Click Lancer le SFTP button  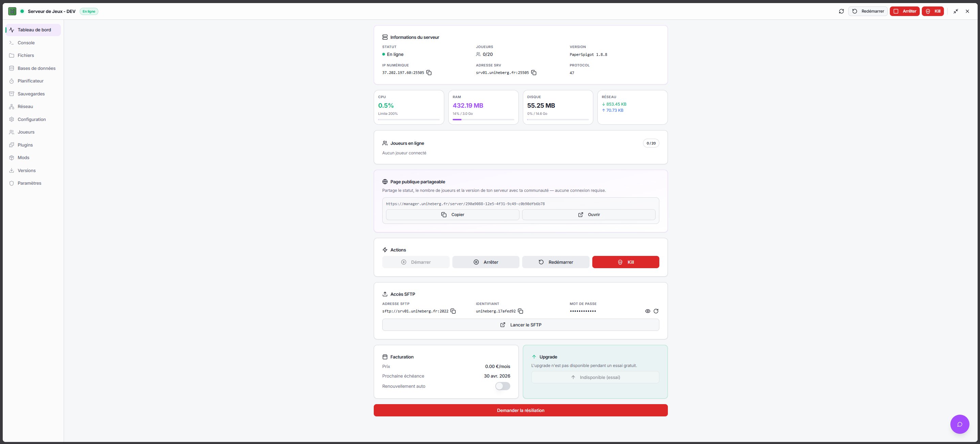pos(520,325)
